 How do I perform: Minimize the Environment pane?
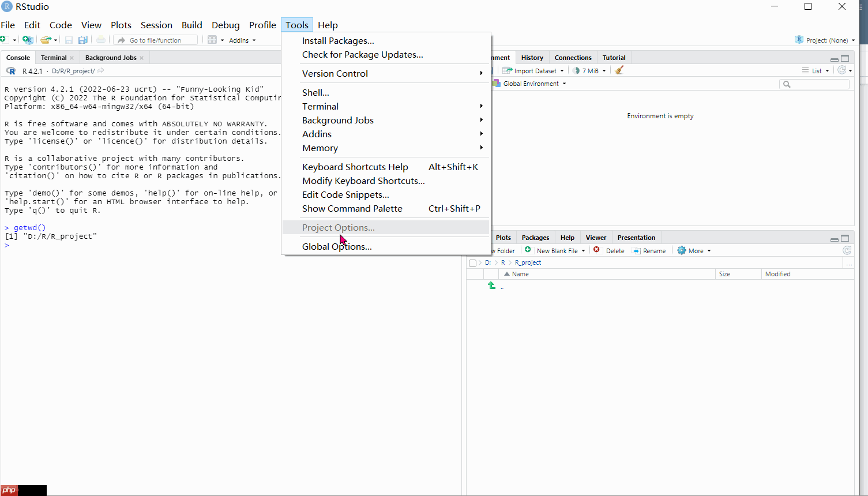coord(834,59)
